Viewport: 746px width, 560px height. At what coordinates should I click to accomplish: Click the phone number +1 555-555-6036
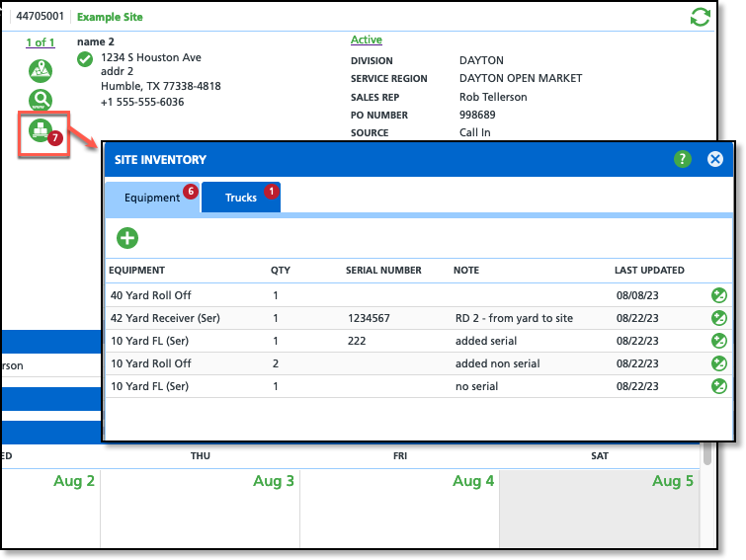point(142,102)
